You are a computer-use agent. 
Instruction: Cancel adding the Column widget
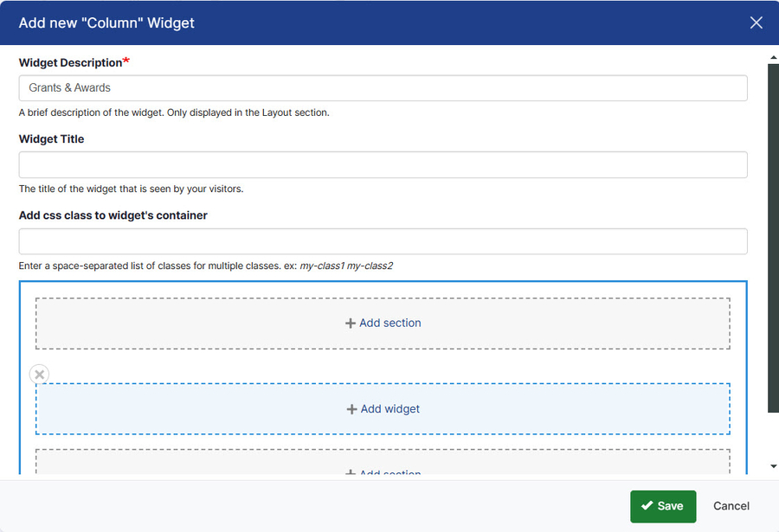[x=731, y=506]
